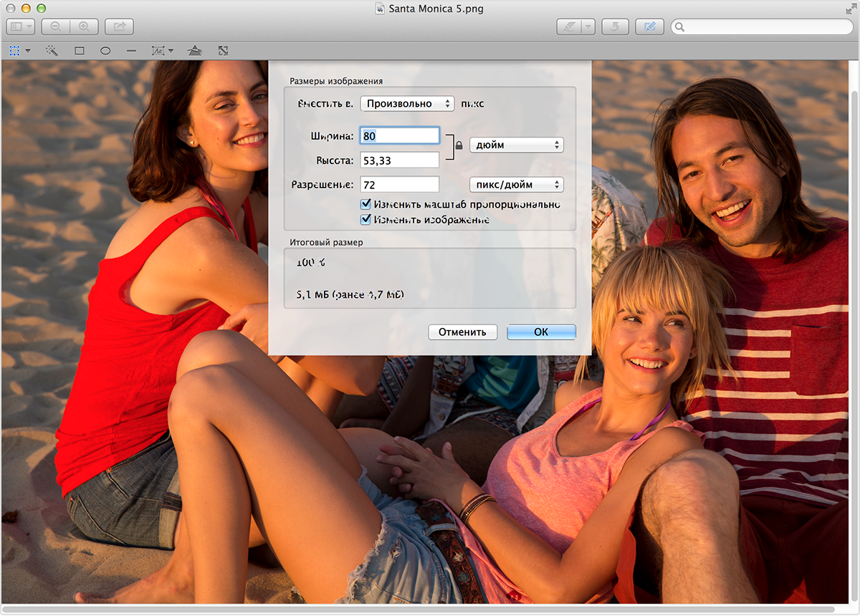Viewport: 860px width, 616px height.
Task: Open the text tool style menu arrow
Action: [x=171, y=51]
